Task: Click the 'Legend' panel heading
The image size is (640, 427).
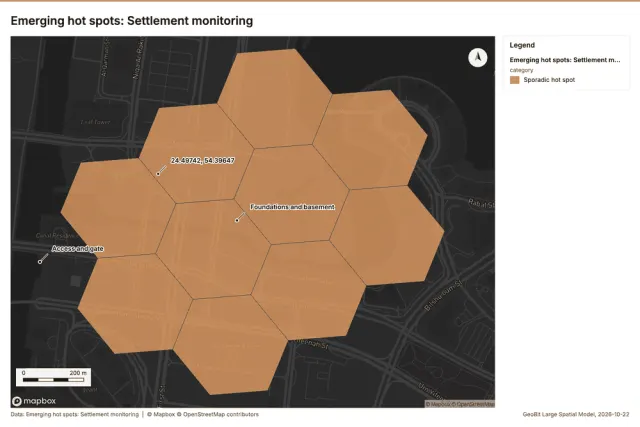Action: tap(522, 45)
